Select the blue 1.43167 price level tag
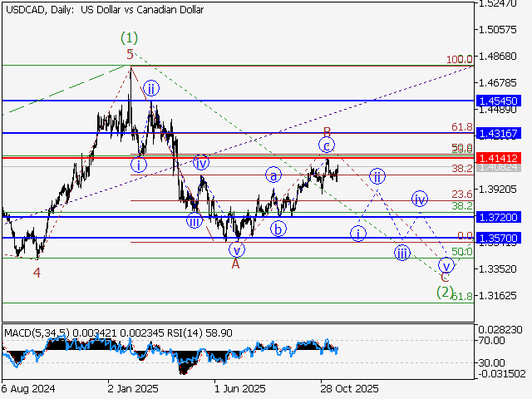 click(x=499, y=133)
